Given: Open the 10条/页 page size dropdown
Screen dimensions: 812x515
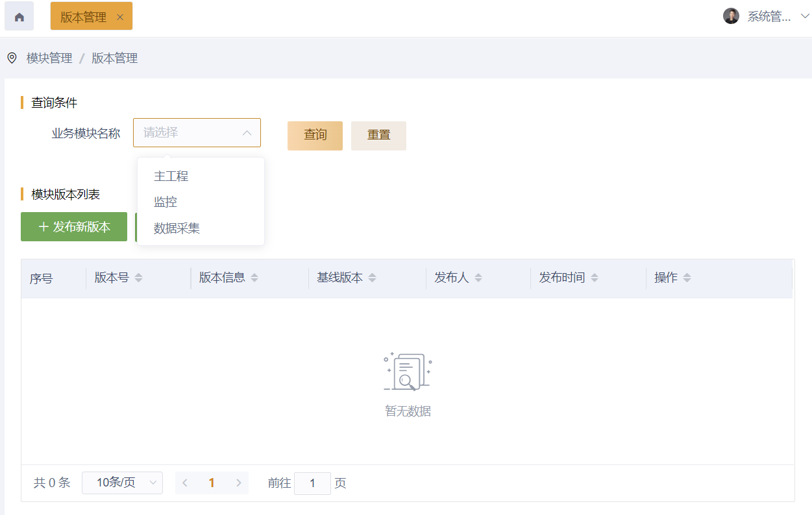Looking at the screenshot, I should click(122, 483).
